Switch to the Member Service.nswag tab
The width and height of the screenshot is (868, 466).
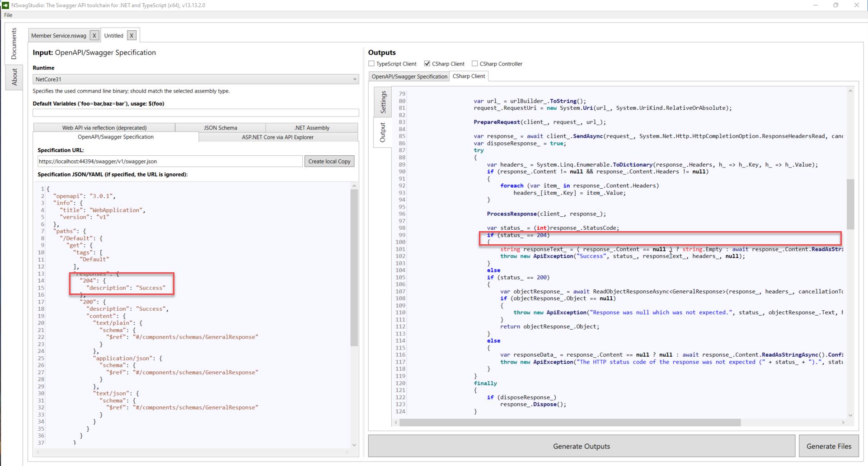[x=59, y=36]
